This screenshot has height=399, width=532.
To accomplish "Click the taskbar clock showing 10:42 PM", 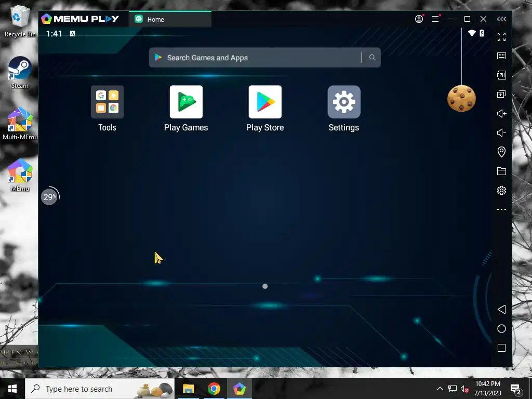I will [487, 389].
